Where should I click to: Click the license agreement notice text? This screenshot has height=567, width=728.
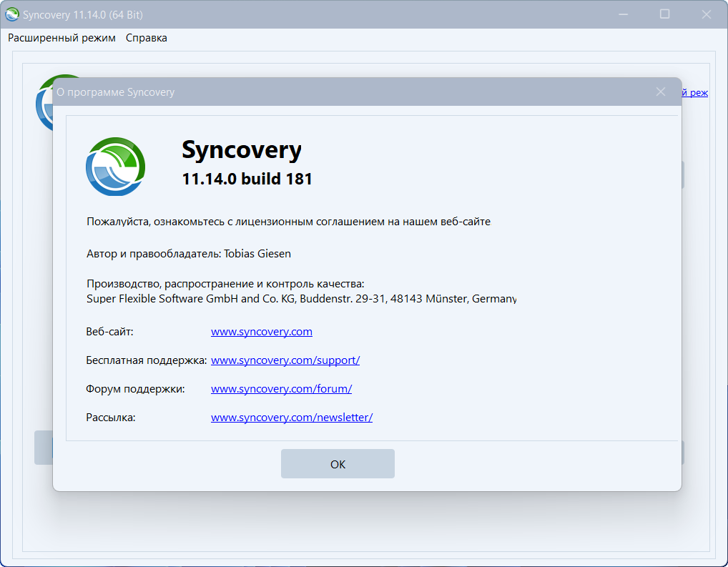288,222
